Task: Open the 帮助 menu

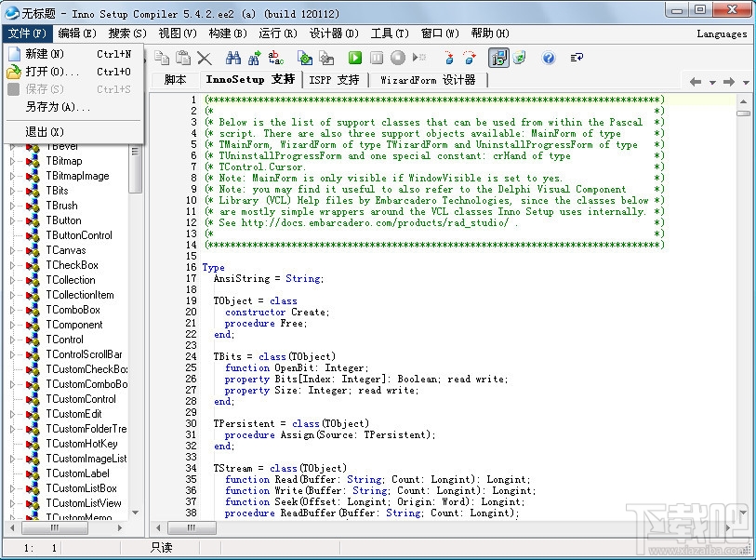Action: click(491, 33)
